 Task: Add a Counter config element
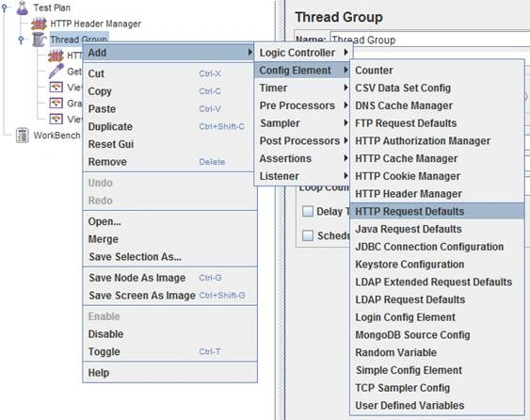(x=437, y=71)
